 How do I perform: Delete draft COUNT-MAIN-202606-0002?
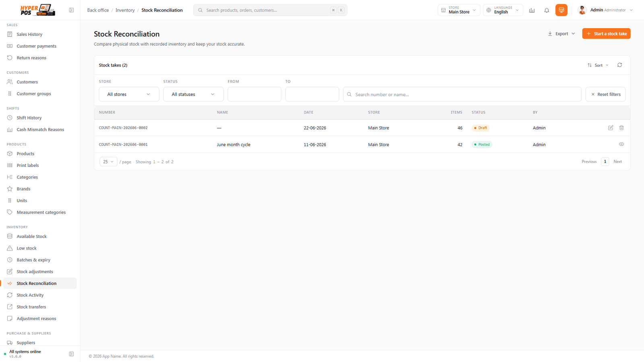tap(621, 128)
